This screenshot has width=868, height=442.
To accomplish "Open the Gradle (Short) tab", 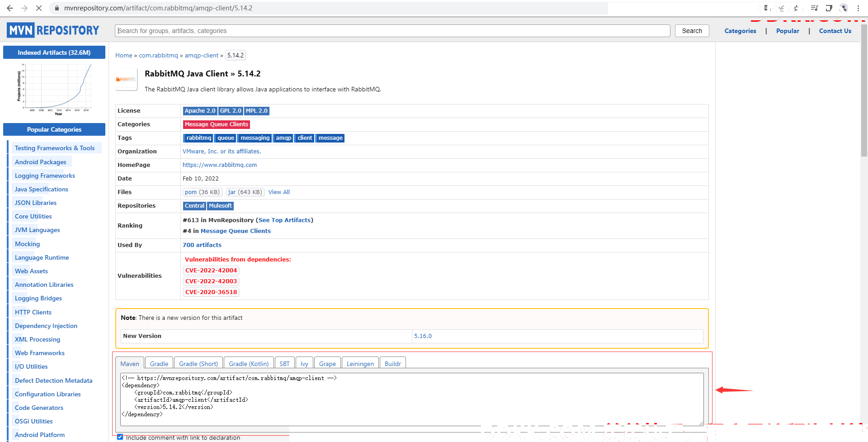I will [x=198, y=364].
